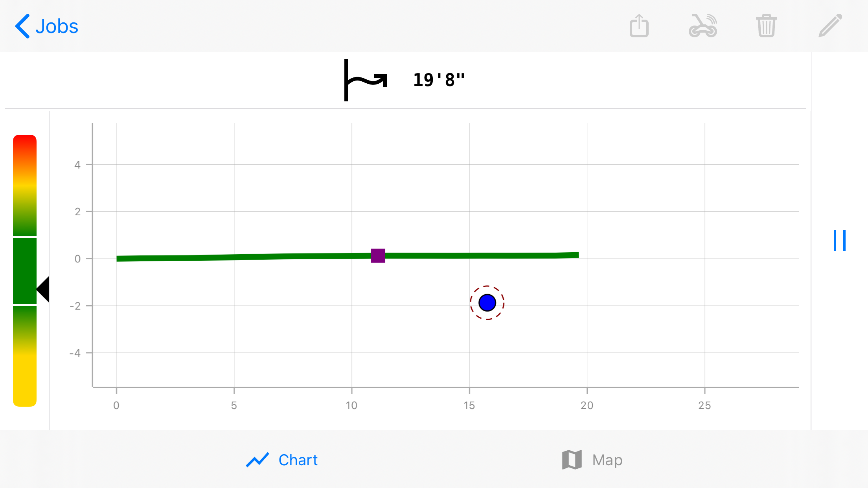Edit job with pencil icon
Screen dimensions: 868x488
[x=830, y=26]
